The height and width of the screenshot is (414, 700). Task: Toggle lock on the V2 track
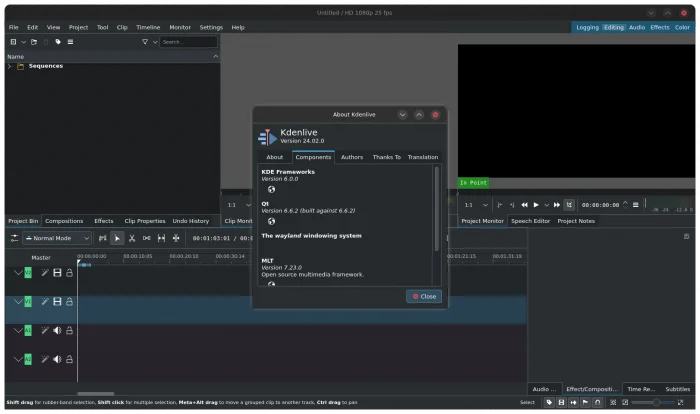(x=69, y=273)
